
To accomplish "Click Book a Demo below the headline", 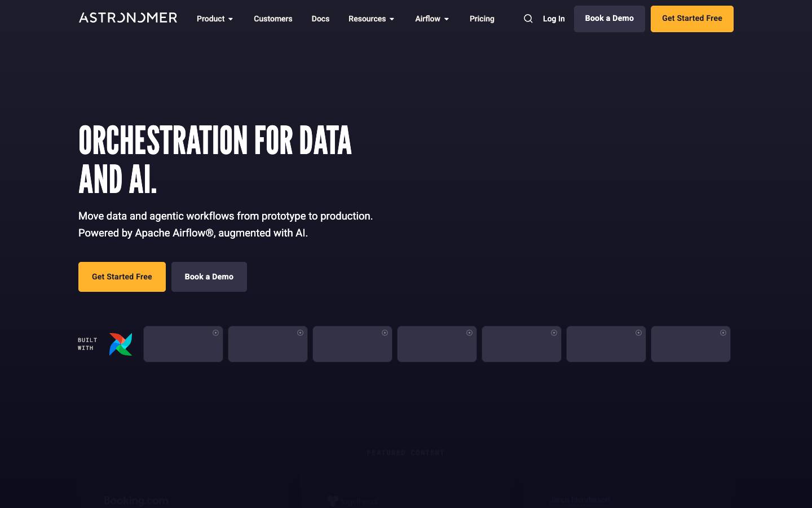I will tap(209, 277).
